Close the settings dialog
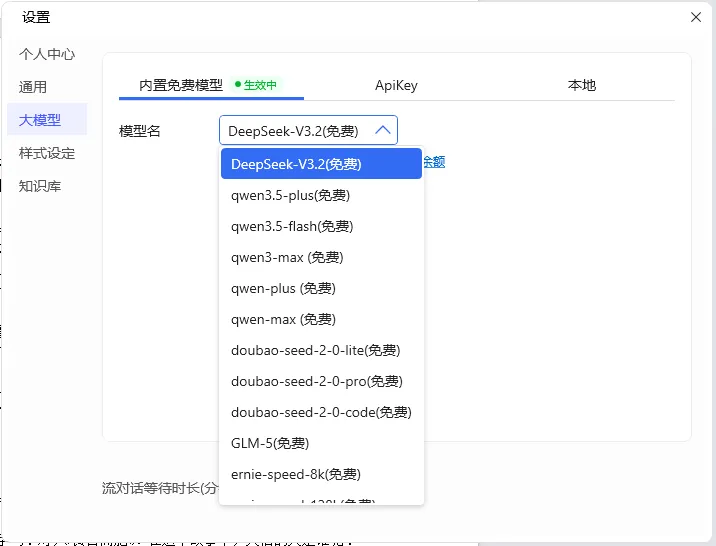 pos(695,17)
